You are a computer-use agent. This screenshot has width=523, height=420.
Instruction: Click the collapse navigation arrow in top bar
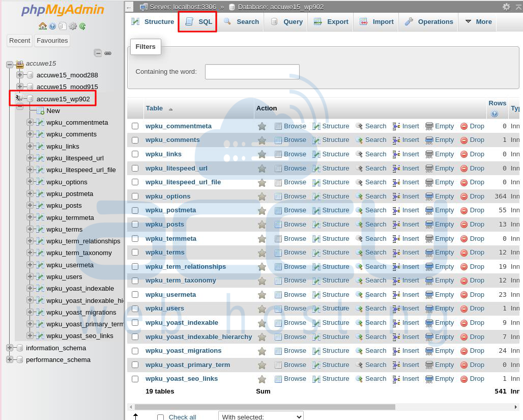coord(129,7)
